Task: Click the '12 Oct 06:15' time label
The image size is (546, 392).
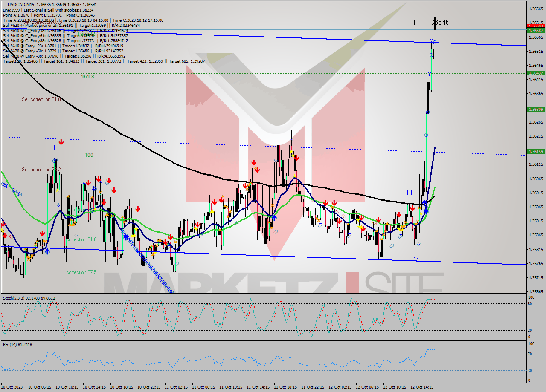Action: (367, 387)
